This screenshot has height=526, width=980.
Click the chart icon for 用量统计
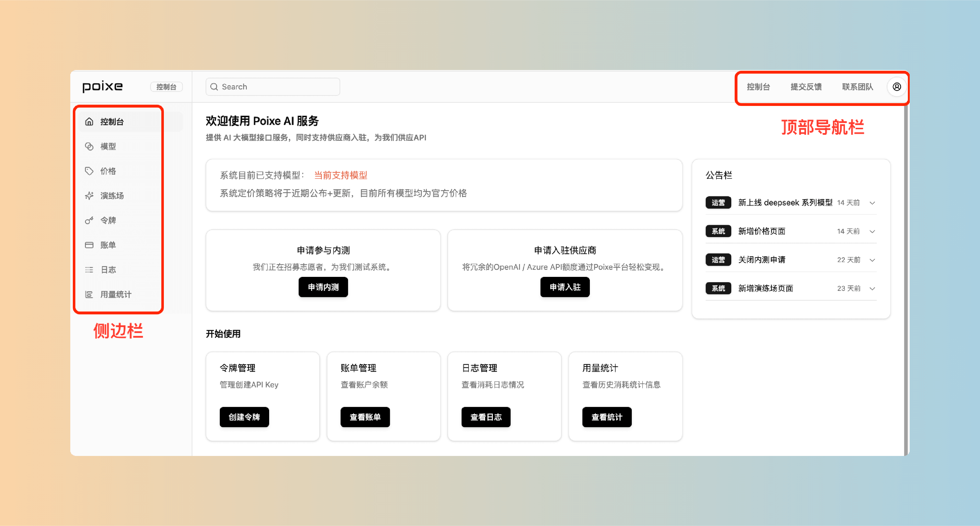89,295
